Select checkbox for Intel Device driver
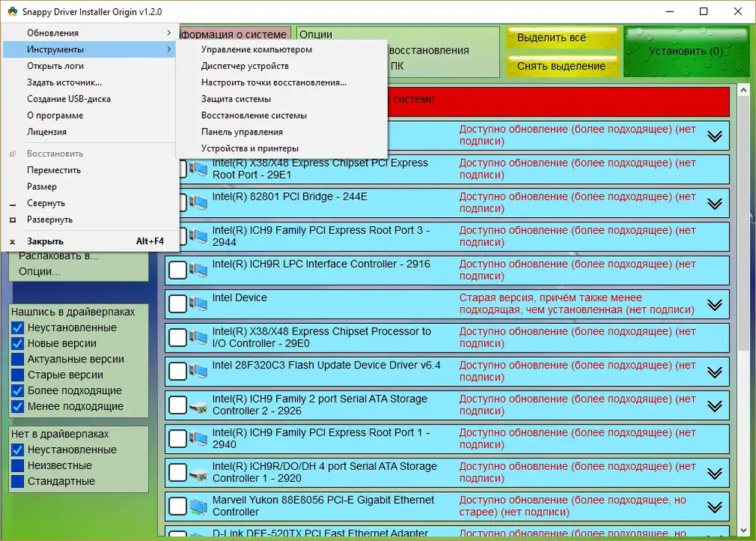The height and width of the screenshot is (541, 756). [178, 303]
